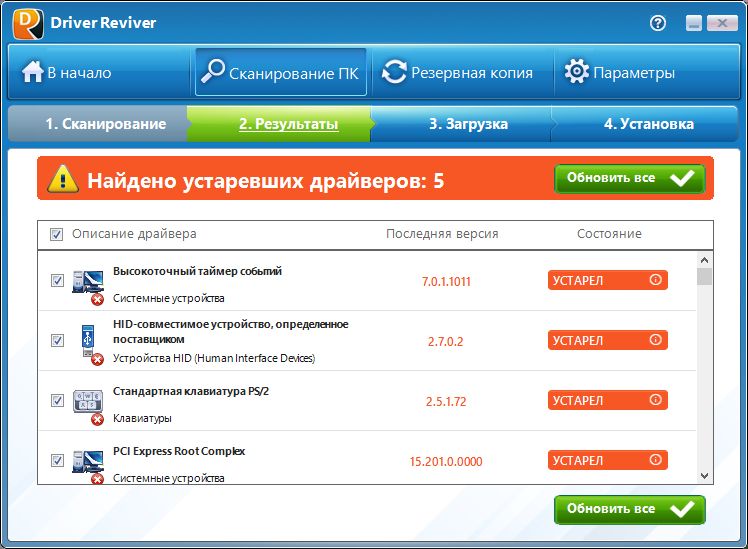
Task: Click Клавиатуры category label
Action: click(142, 418)
